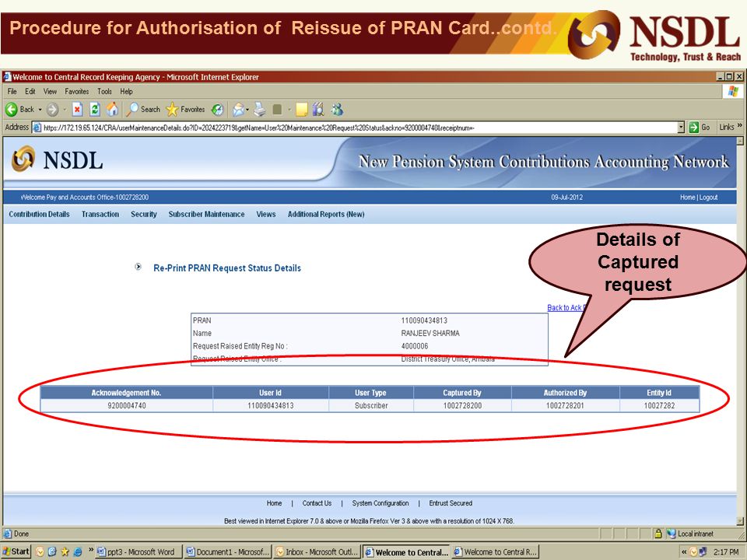The width and height of the screenshot is (747, 560).
Task: Open the Contact Us footer link
Action: (x=317, y=503)
